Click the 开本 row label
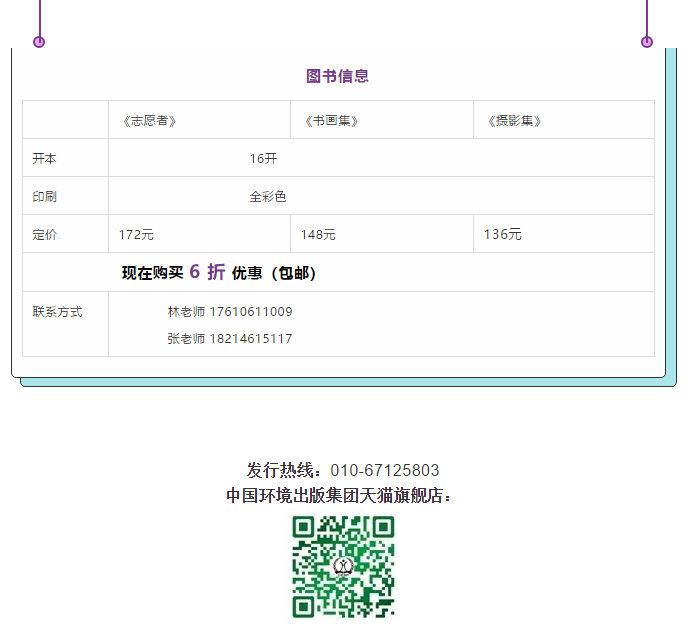This screenshot has height=632, width=690. click(44, 158)
